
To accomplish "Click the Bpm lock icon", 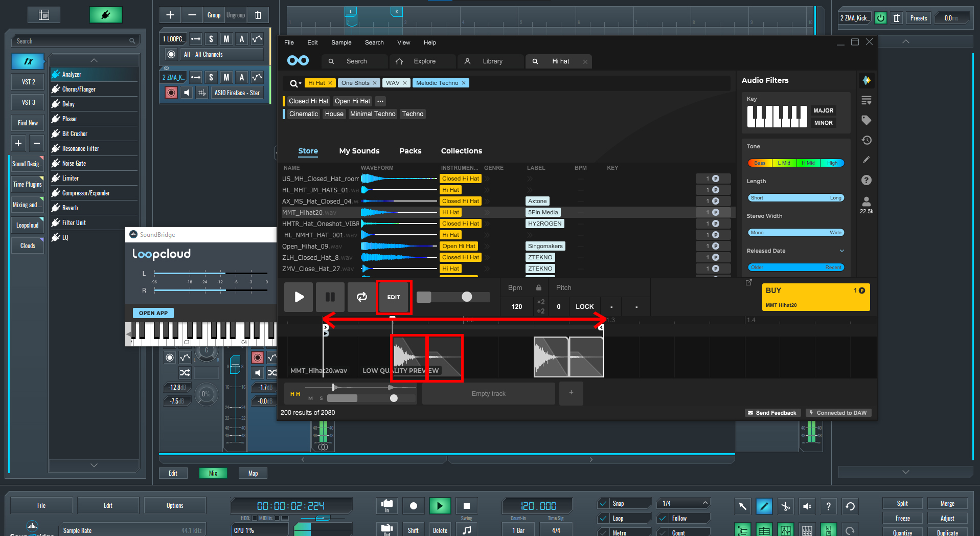I will click(539, 287).
